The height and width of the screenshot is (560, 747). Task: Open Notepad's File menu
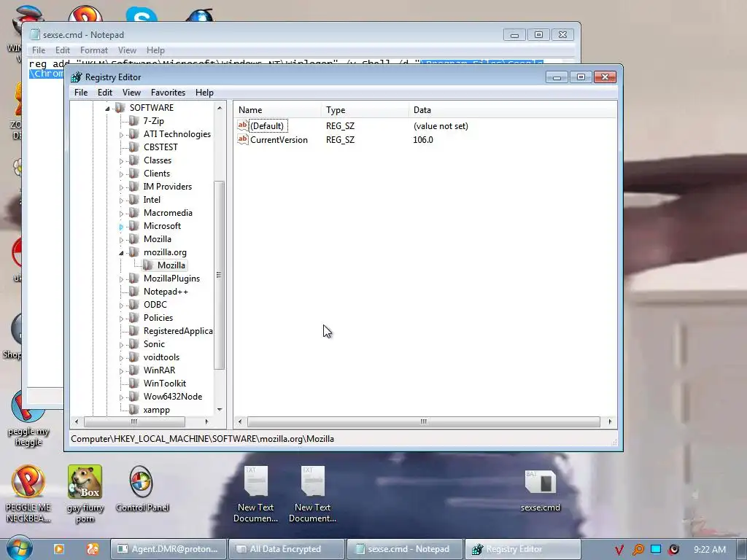pyautogui.click(x=39, y=50)
